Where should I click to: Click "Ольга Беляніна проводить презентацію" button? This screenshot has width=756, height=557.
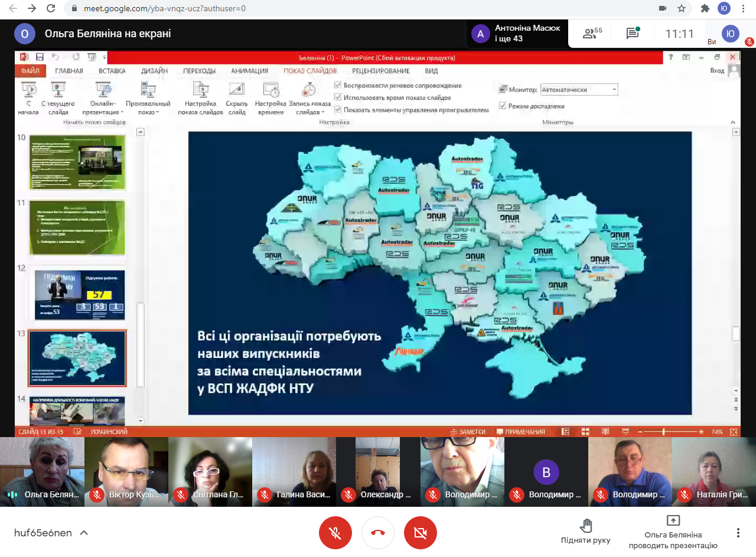coord(673,533)
